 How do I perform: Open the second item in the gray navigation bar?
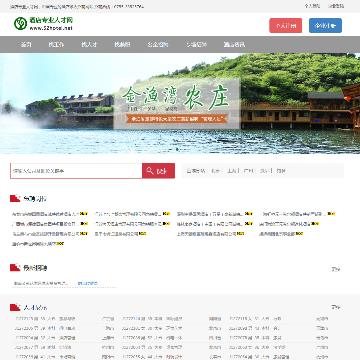coord(56,45)
